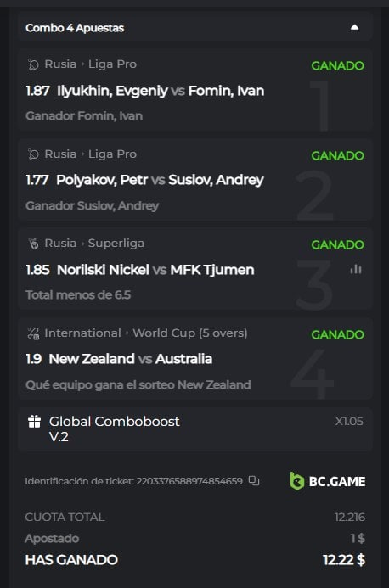Image resolution: width=389 pixels, height=588 pixels.
Task: Click the cricket icon next to International
Action: [x=33, y=333]
